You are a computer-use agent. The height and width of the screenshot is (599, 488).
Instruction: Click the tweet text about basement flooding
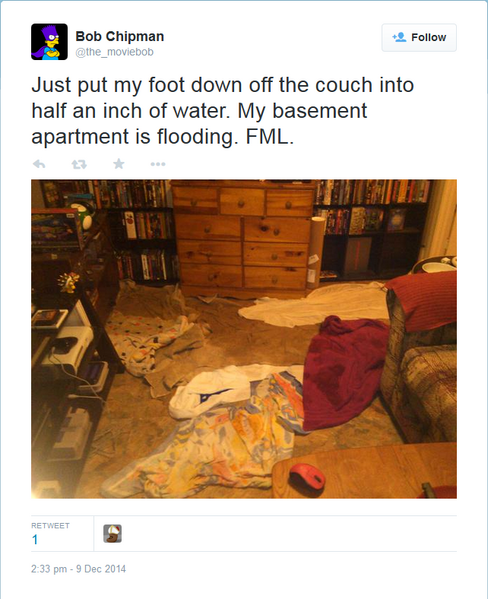tap(222, 111)
